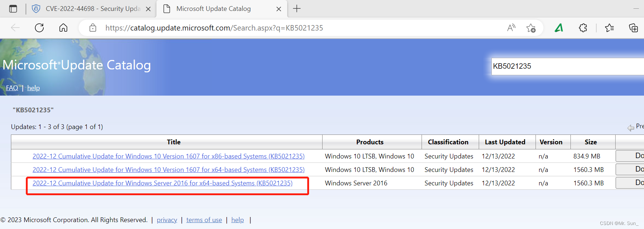This screenshot has width=644, height=229.
Task: Sort results by Title column
Action: [174, 142]
